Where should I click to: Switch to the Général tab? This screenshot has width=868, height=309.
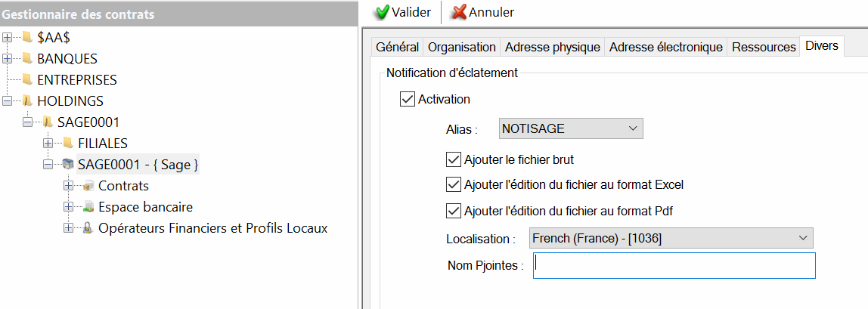pyautogui.click(x=397, y=47)
